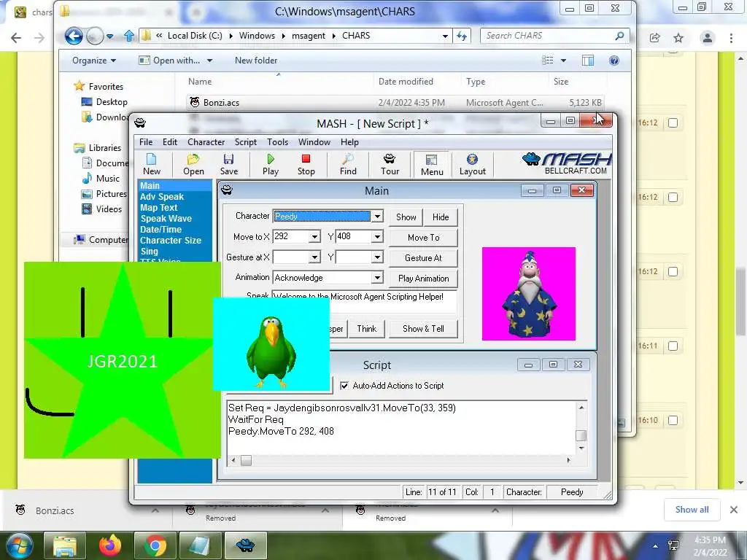Click the MASH taskbar icon
This screenshot has width=747, height=560.
point(245,545)
